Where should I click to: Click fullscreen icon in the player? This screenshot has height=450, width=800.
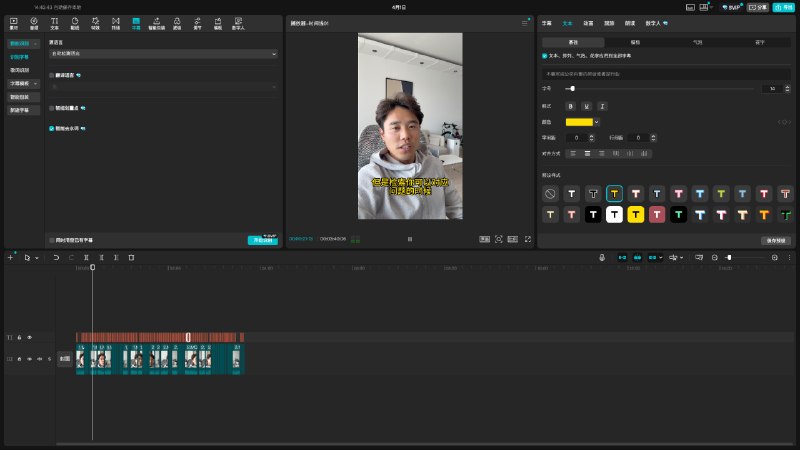pos(527,239)
